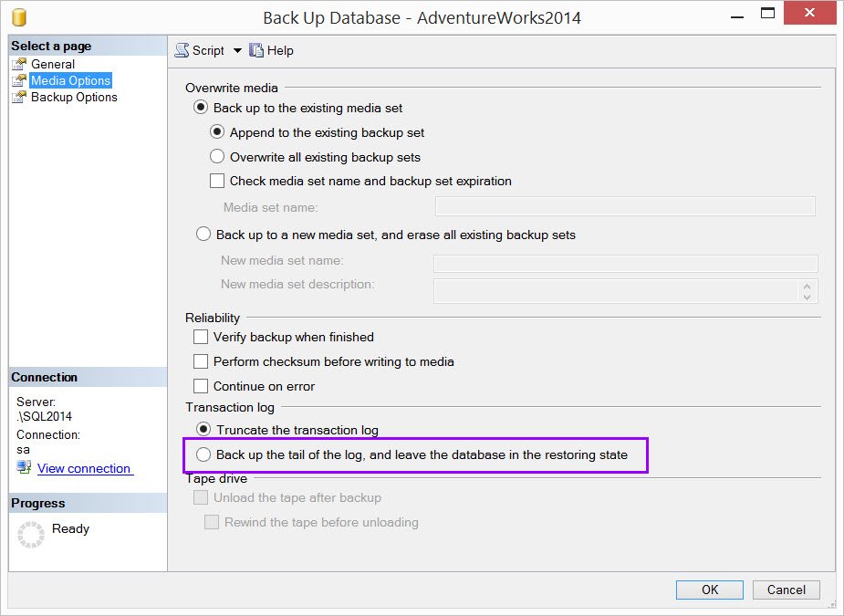
Task: Click the New media set name field
Action: coord(625,264)
